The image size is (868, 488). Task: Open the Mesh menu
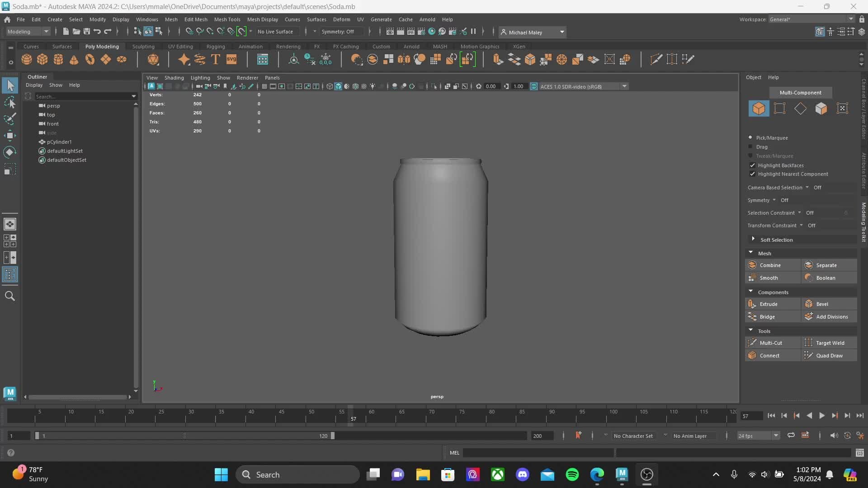[171, 19]
